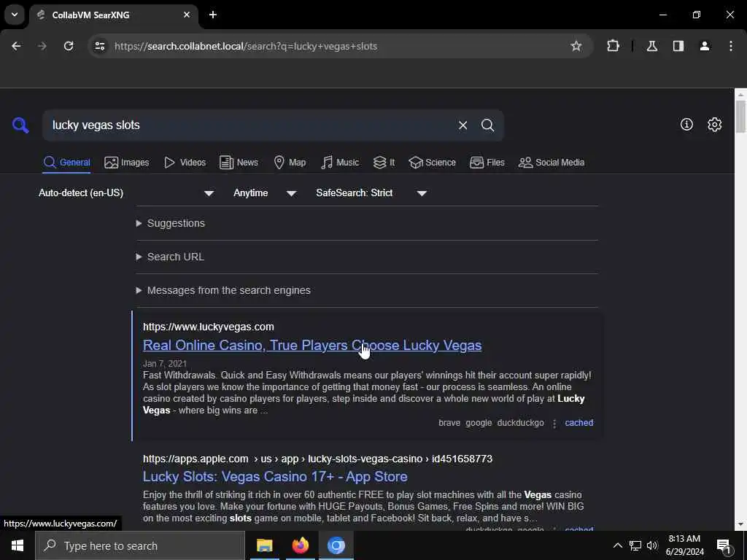Submit search with the magnifier button
Viewport: 747px width, 560px height.
click(487, 125)
